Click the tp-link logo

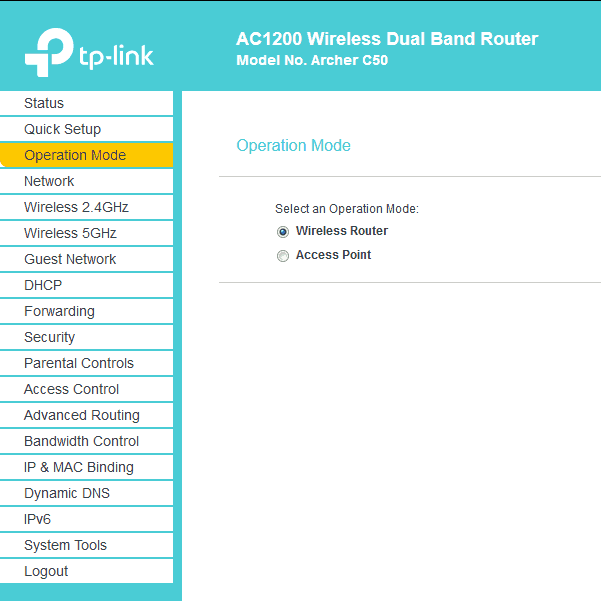(89, 53)
